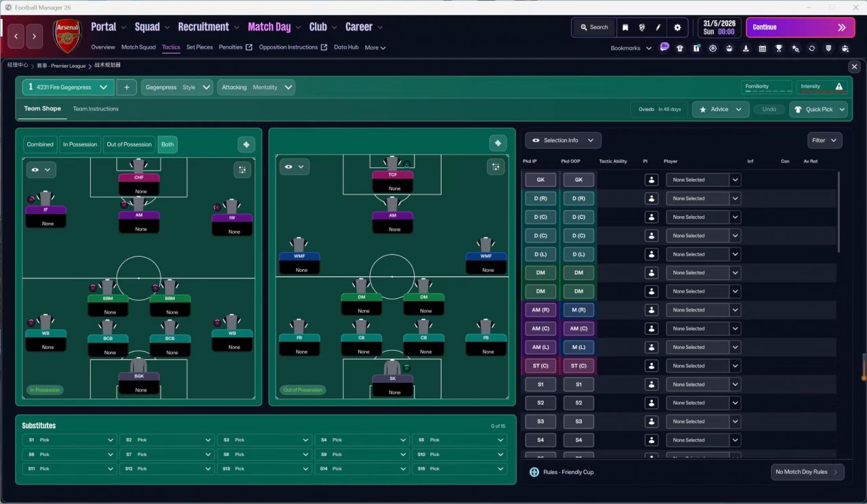
Task: Click the formation icon on In Possession pitch
Action: coord(246,144)
